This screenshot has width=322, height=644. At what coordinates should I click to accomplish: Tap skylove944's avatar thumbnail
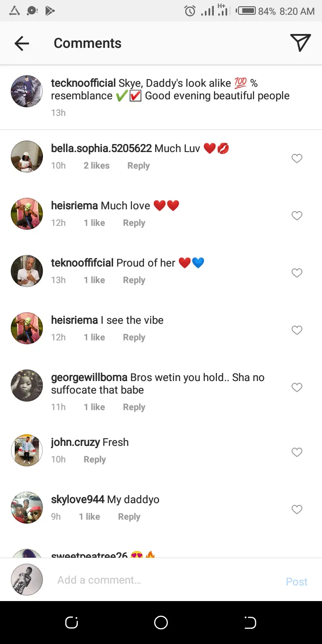[27, 508]
